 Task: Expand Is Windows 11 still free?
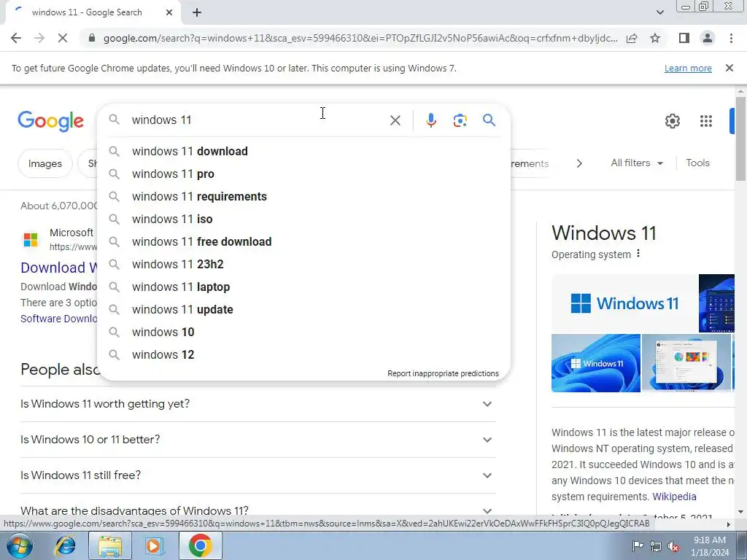point(258,475)
